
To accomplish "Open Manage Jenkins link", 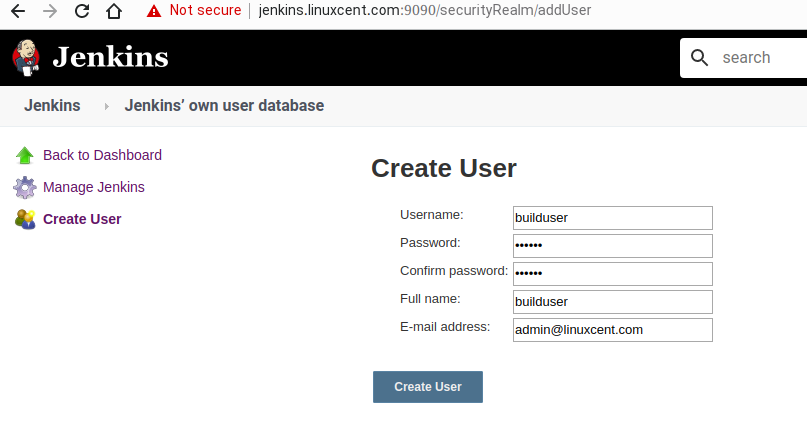I will point(94,187).
